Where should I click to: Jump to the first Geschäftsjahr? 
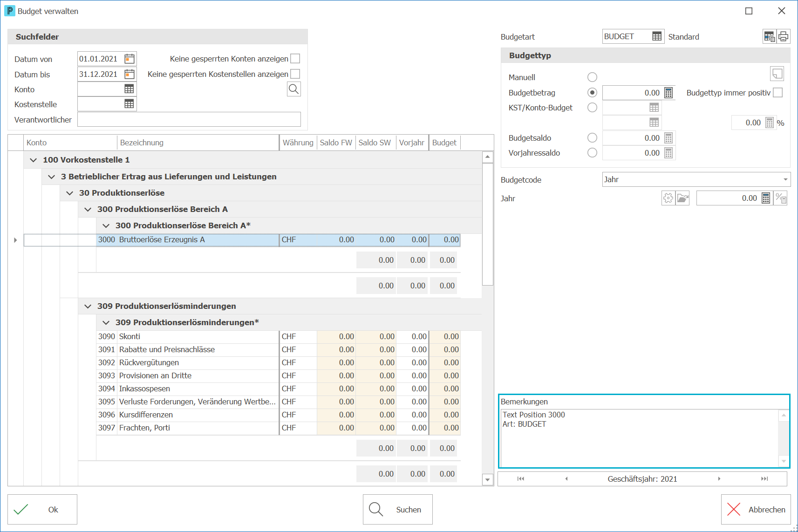click(521, 479)
